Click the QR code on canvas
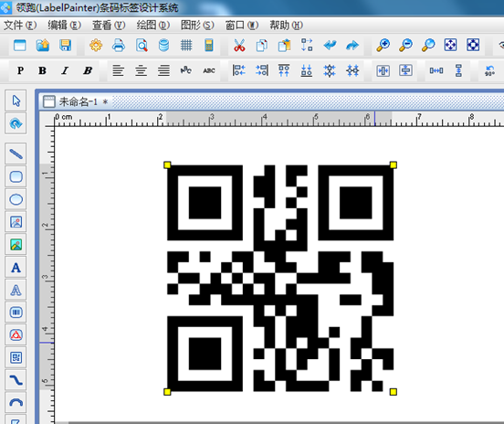This screenshot has height=424, width=504. point(280,279)
